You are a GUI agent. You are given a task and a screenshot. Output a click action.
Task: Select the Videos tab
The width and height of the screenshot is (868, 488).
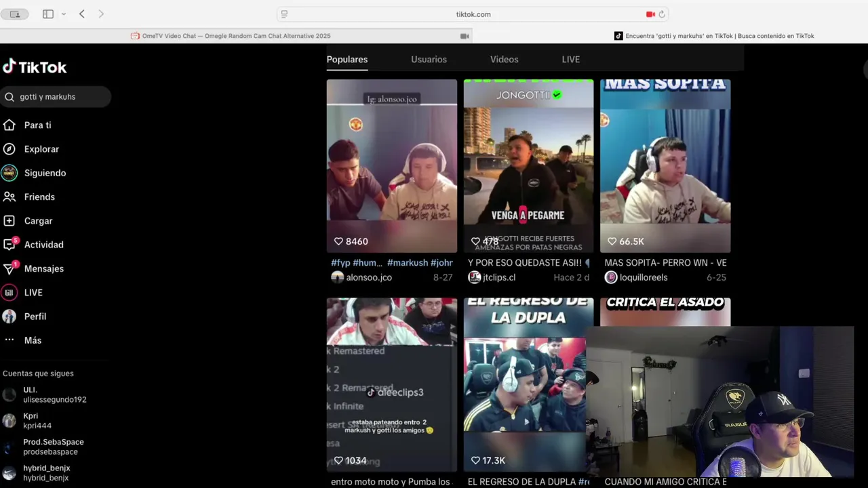[x=505, y=60]
